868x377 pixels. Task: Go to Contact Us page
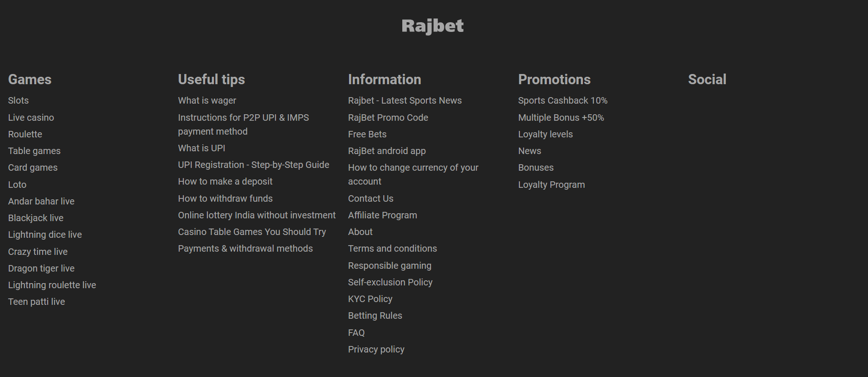click(x=370, y=198)
